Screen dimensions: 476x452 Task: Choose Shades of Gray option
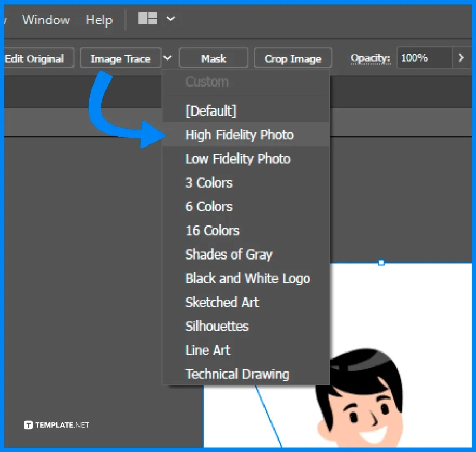[228, 254]
